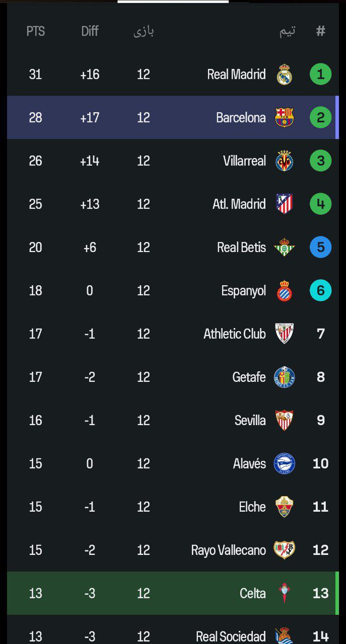346x644 pixels.
Task: Click the Athletic Club crest icon
Action: point(285,334)
